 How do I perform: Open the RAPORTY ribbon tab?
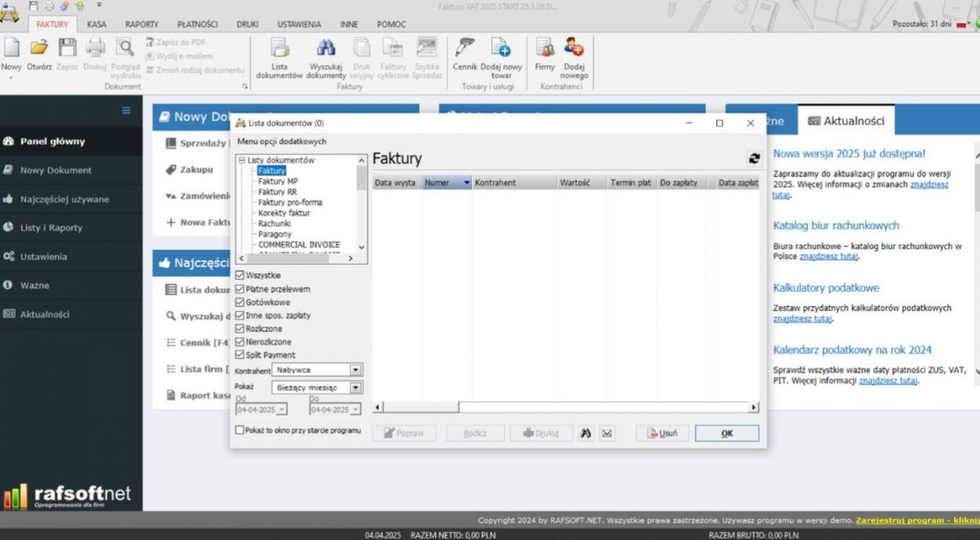click(x=142, y=24)
